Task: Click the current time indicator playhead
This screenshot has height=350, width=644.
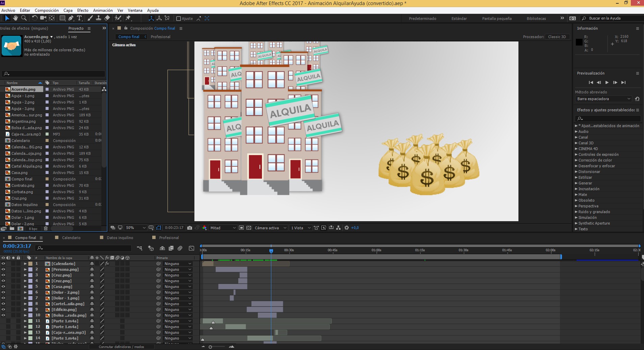Action: (271, 251)
